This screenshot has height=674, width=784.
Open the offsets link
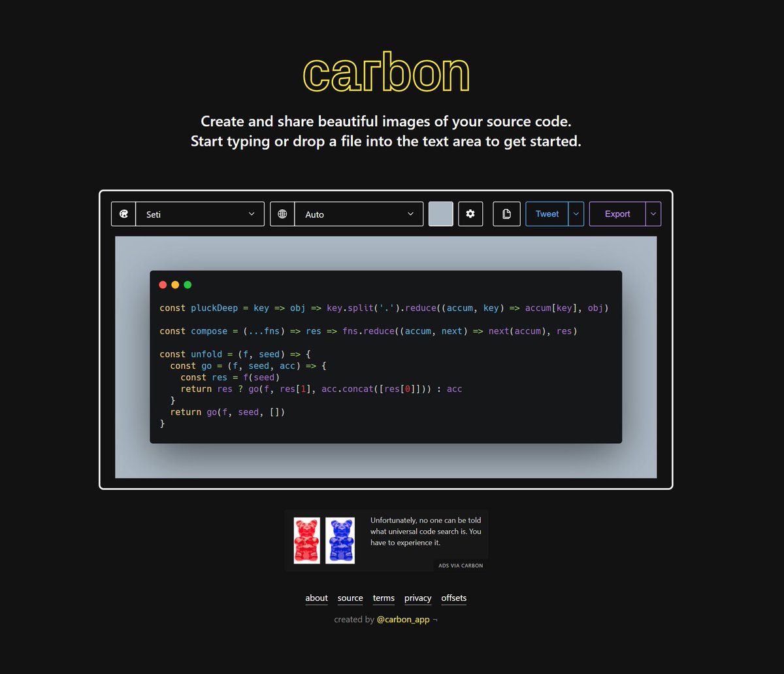click(x=454, y=598)
